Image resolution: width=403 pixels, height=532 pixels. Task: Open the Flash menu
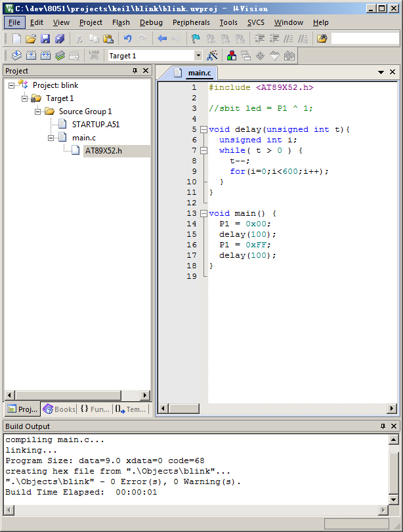coord(121,22)
